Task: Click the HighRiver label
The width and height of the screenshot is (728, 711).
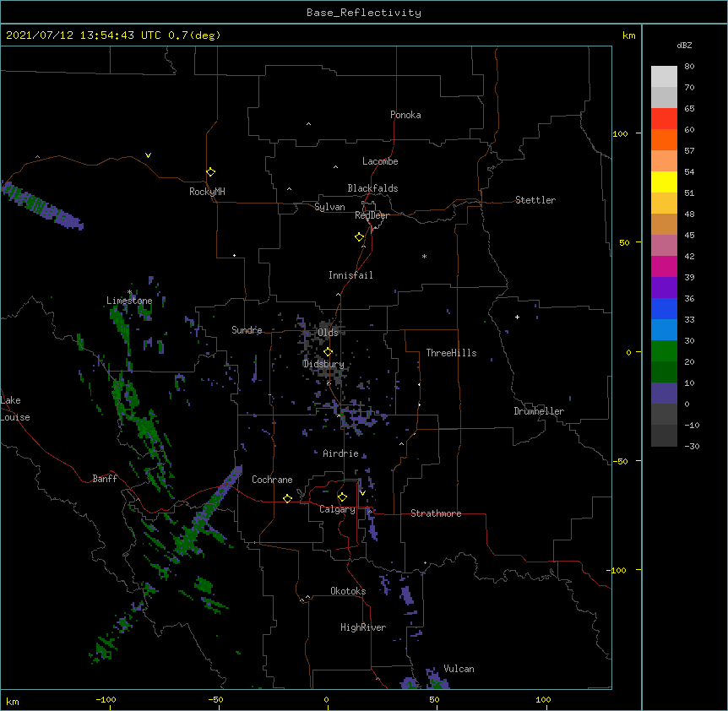Action: (363, 627)
